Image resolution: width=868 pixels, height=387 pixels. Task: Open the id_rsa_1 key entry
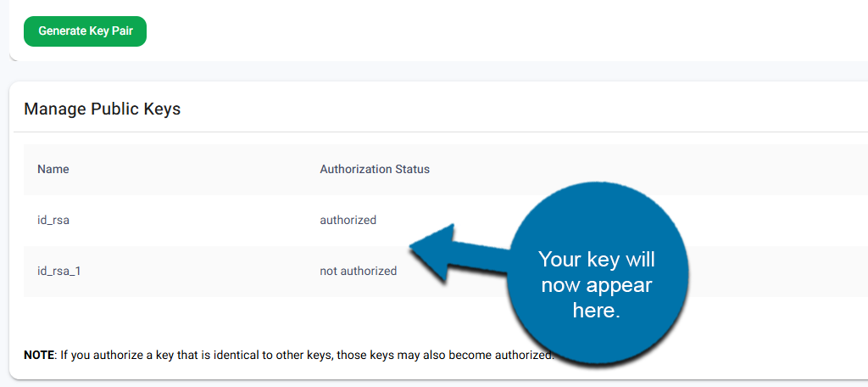[x=58, y=271]
